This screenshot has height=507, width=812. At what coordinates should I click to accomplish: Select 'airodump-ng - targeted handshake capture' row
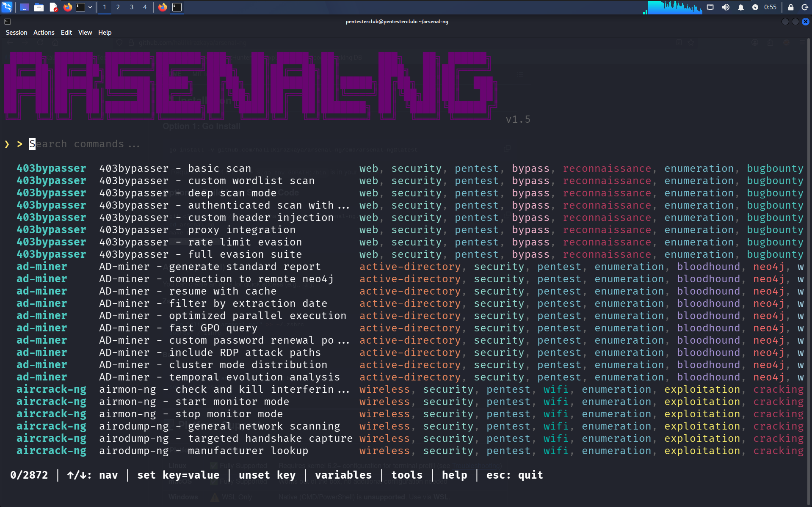tap(410, 438)
